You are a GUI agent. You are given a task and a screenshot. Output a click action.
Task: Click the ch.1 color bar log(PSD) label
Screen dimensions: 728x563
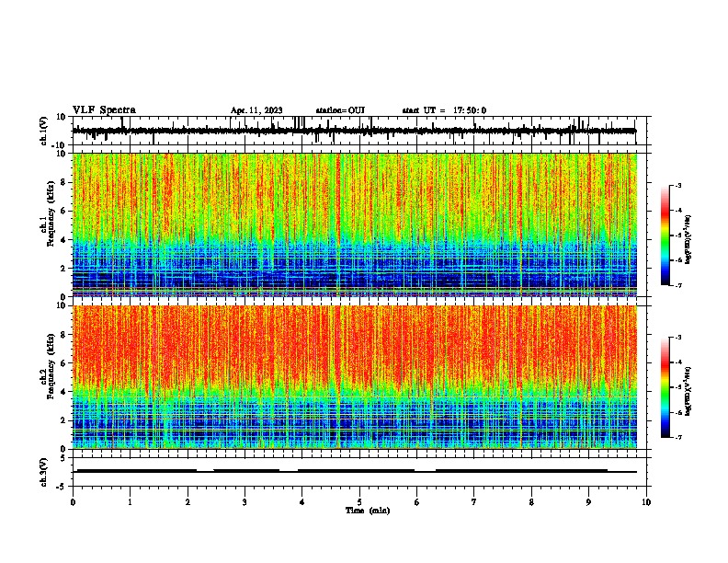(x=688, y=240)
